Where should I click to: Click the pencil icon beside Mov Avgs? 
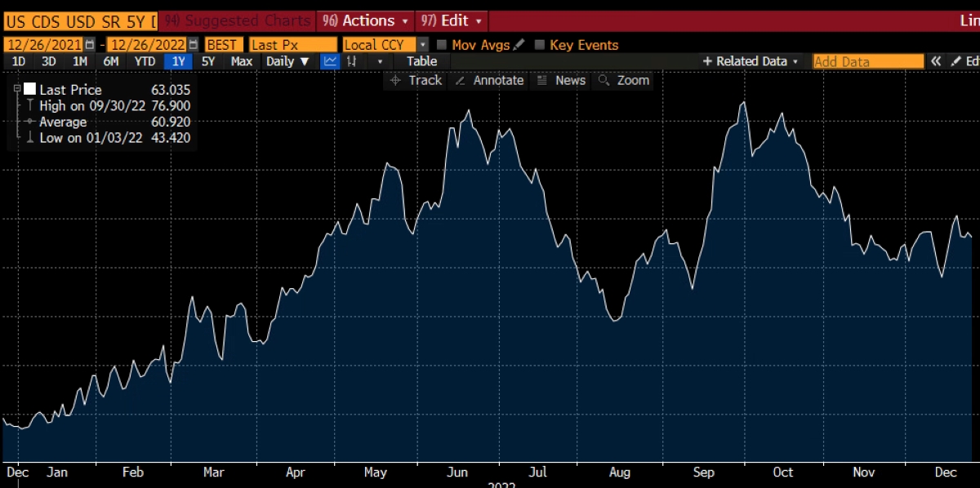tap(519, 45)
